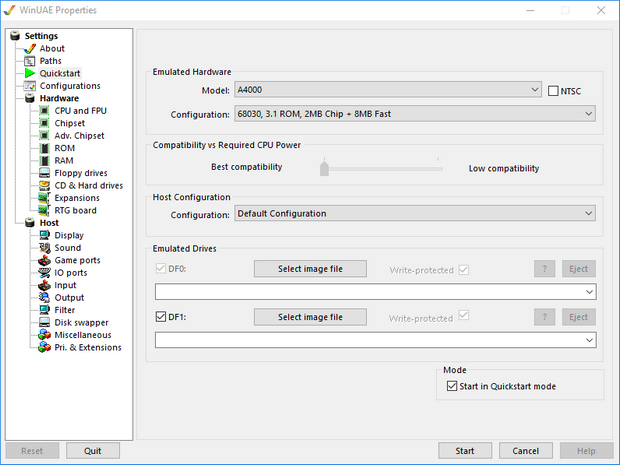Viewport: 620px width, 465px height.
Task: Open the Sound settings page
Action: click(x=68, y=248)
